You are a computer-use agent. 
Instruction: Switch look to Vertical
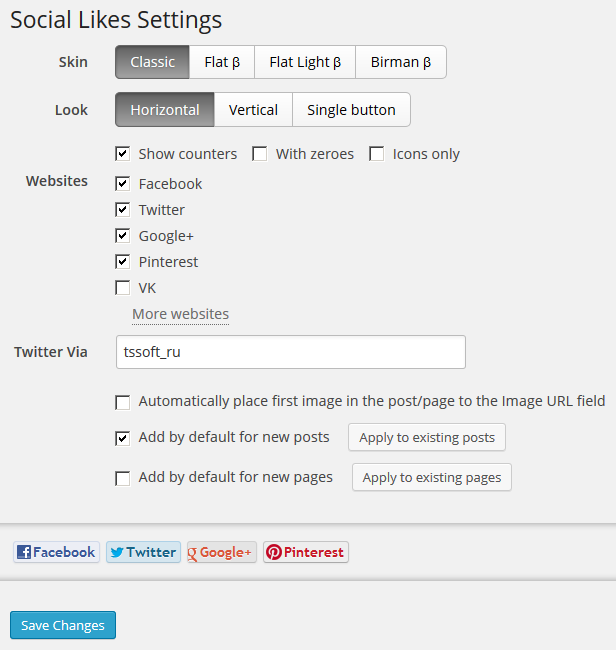[x=253, y=110]
